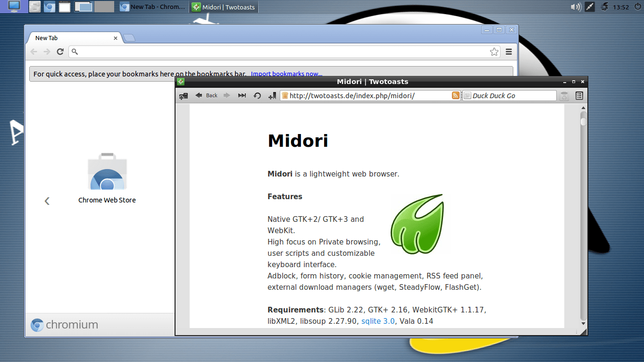Open Midori trash of closed tabs
This screenshot has height=362, width=644.
(x=564, y=96)
